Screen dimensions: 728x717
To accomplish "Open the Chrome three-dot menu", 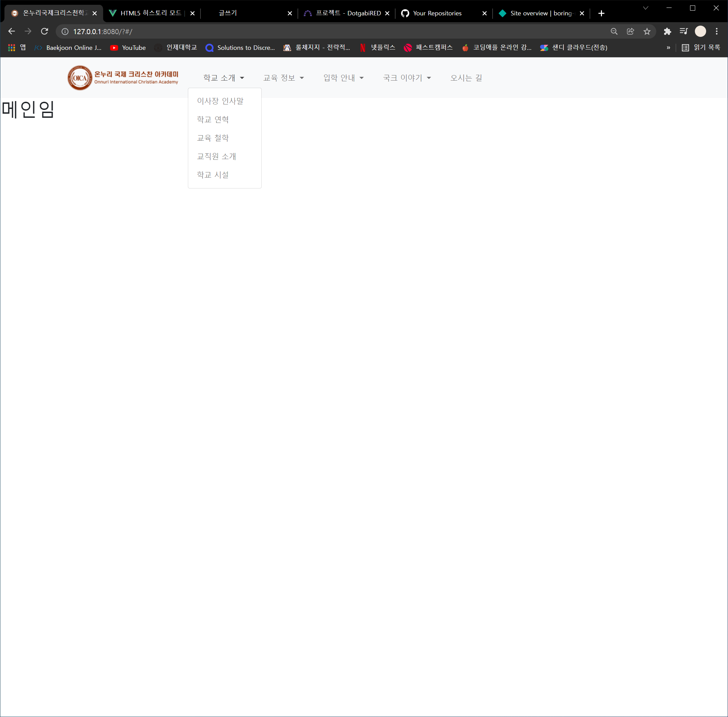I will (717, 31).
